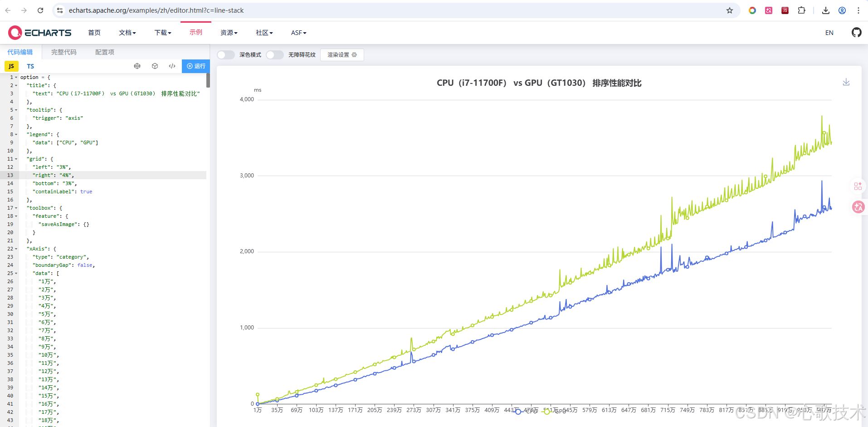Viewport: 868px width, 427px height.
Task: Open the Chrome three-dot menu
Action: tap(858, 10)
